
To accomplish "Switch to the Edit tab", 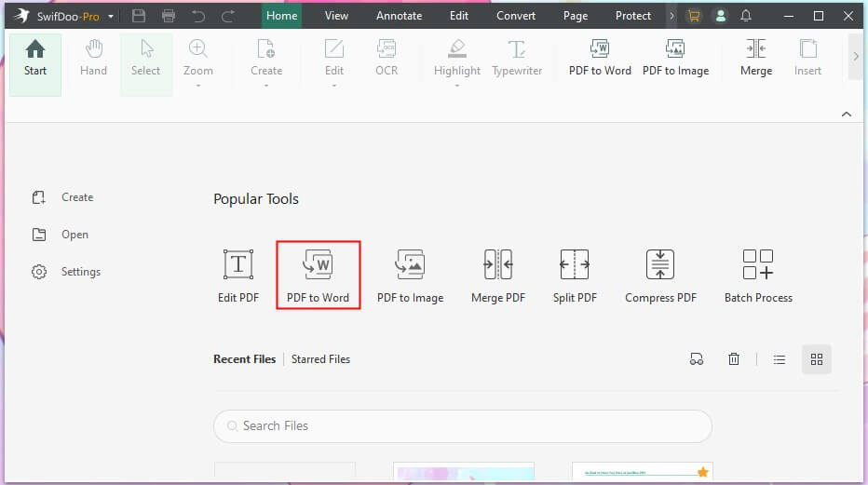I will [459, 16].
